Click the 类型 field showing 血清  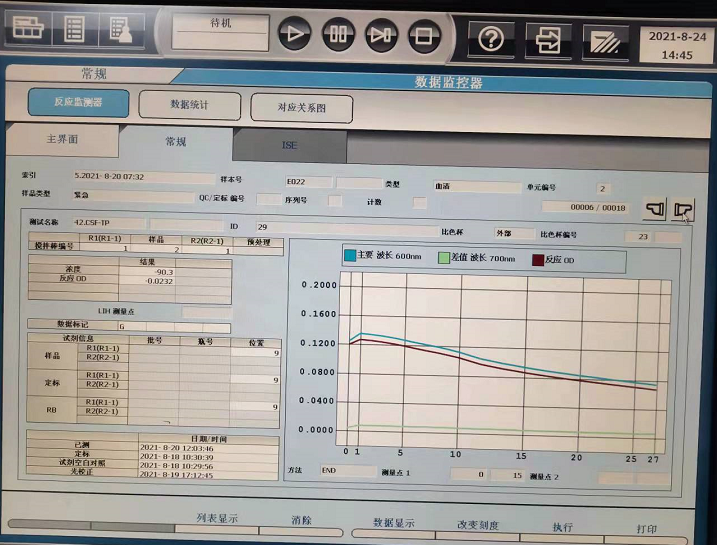click(477, 187)
